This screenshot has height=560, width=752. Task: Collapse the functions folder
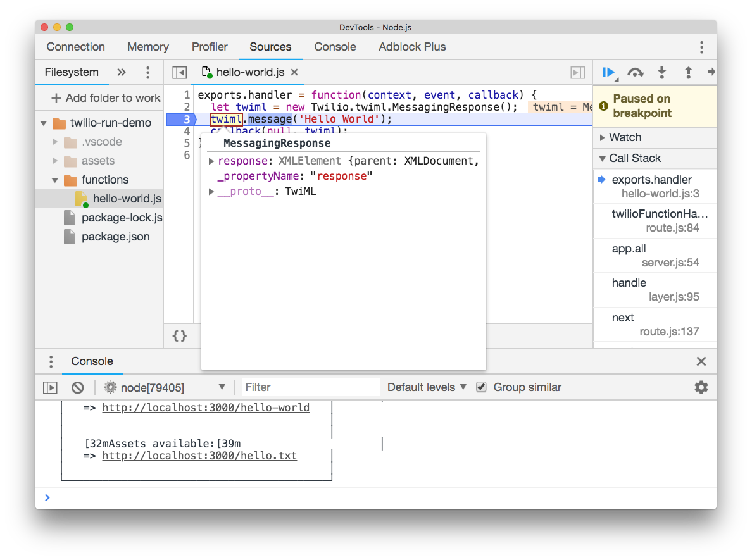pyautogui.click(x=54, y=180)
